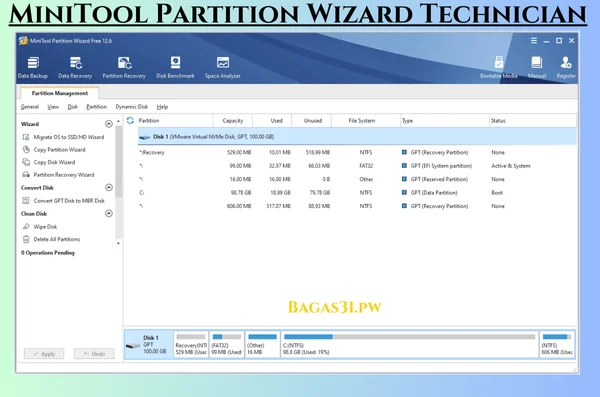The height and width of the screenshot is (397, 600).
Task: Click the GPT (Reserved Partition) type icon
Action: point(404,179)
